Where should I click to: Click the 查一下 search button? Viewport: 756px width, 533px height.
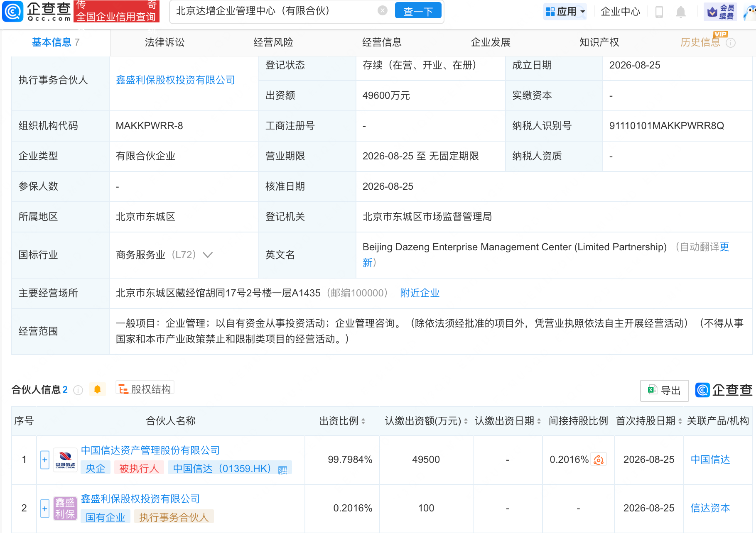pos(418,11)
